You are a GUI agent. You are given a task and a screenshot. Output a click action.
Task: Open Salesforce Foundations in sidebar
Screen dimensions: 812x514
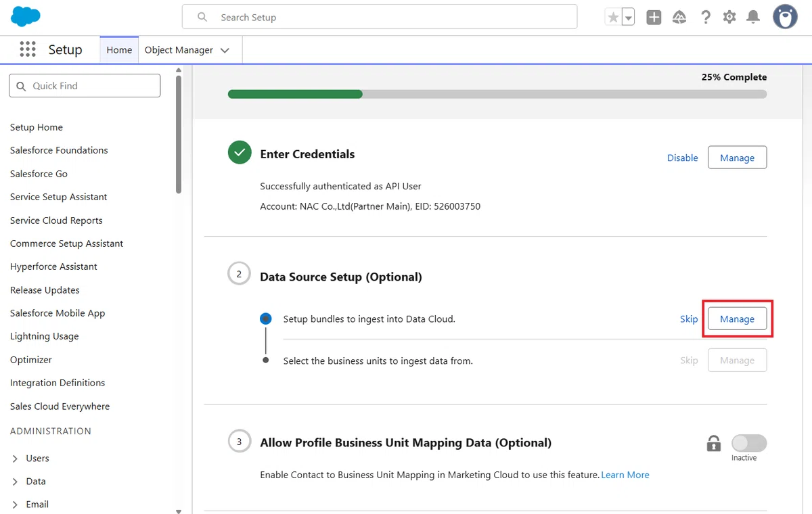click(59, 150)
